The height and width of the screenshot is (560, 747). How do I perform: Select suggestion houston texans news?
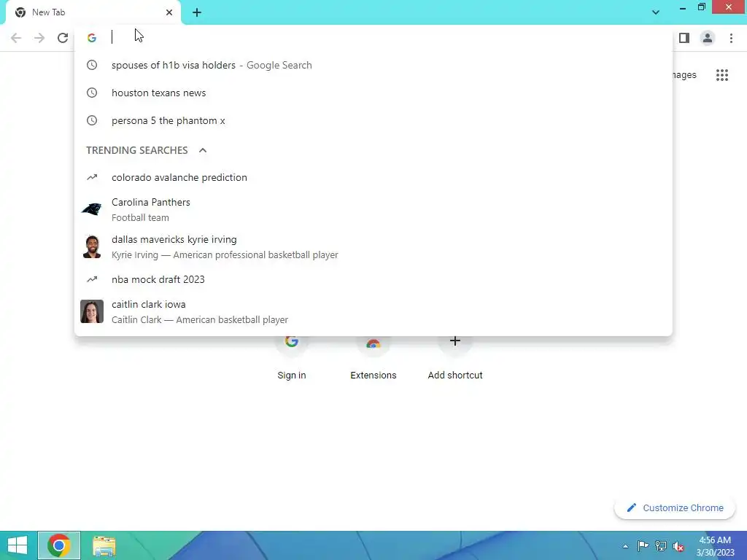tap(373, 93)
